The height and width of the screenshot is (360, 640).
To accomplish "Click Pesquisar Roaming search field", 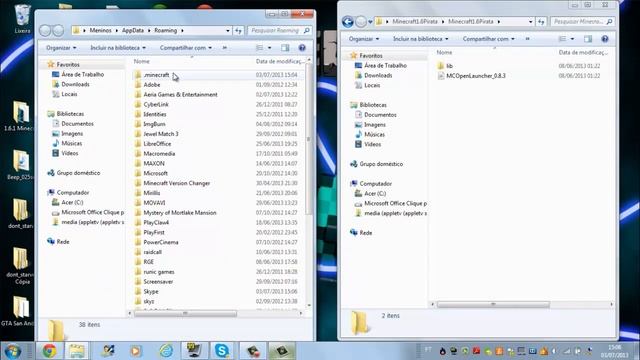I will point(279,31).
